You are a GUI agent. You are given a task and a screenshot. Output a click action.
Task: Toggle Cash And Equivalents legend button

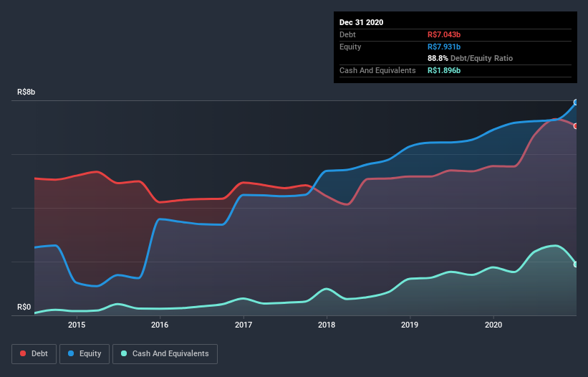165,354
